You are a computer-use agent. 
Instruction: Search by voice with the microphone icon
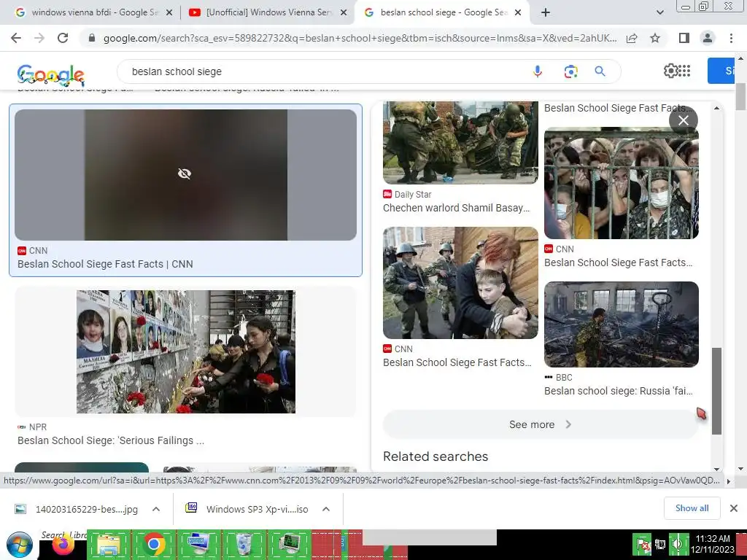538,71
